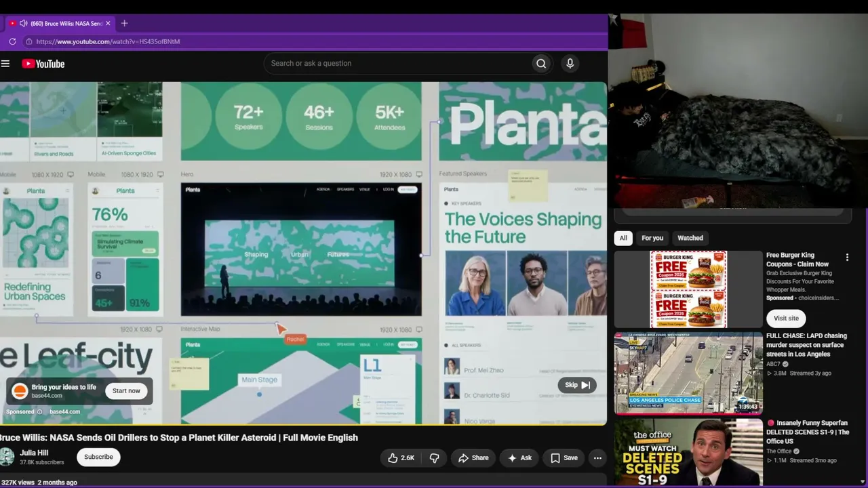Image resolution: width=868 pixels, height=488 pixels.
Task: Open a new browser tab
Action: 124,23
